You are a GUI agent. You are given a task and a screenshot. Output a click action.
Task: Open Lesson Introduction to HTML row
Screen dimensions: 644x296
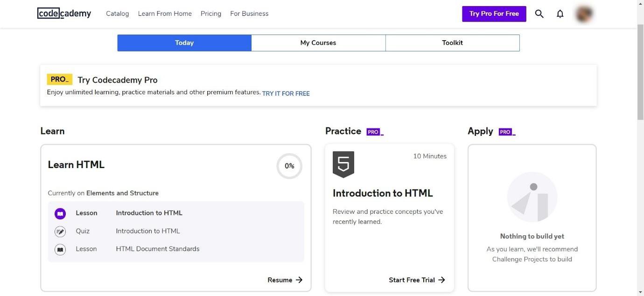[176, 213]
